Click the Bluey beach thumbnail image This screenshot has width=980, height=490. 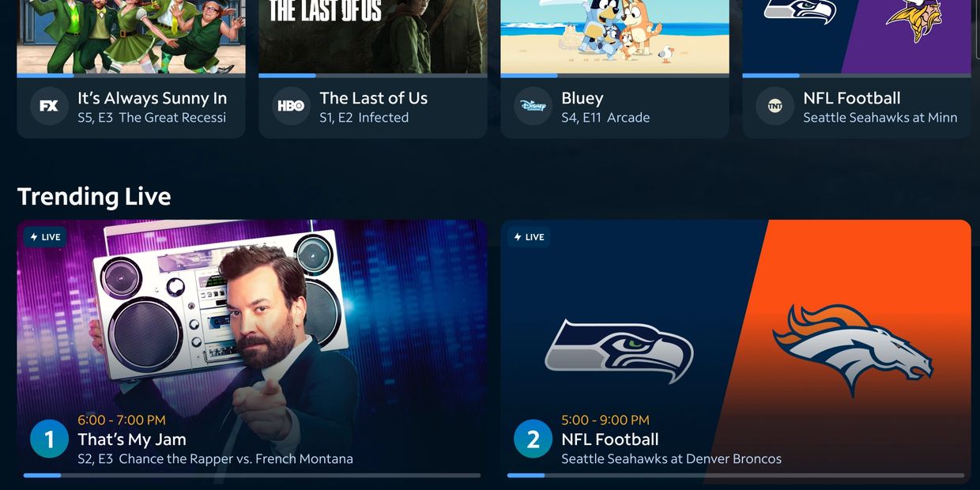tap(615, 36)
